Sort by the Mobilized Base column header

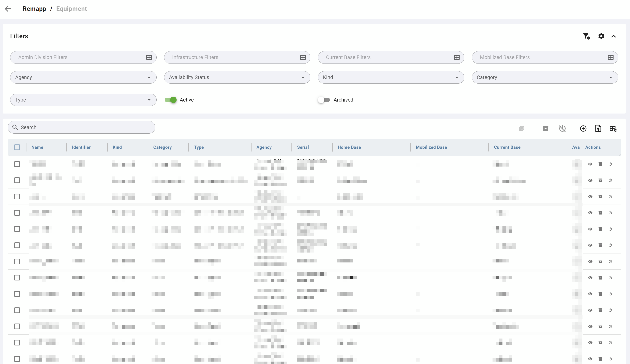tap(431, 147)
